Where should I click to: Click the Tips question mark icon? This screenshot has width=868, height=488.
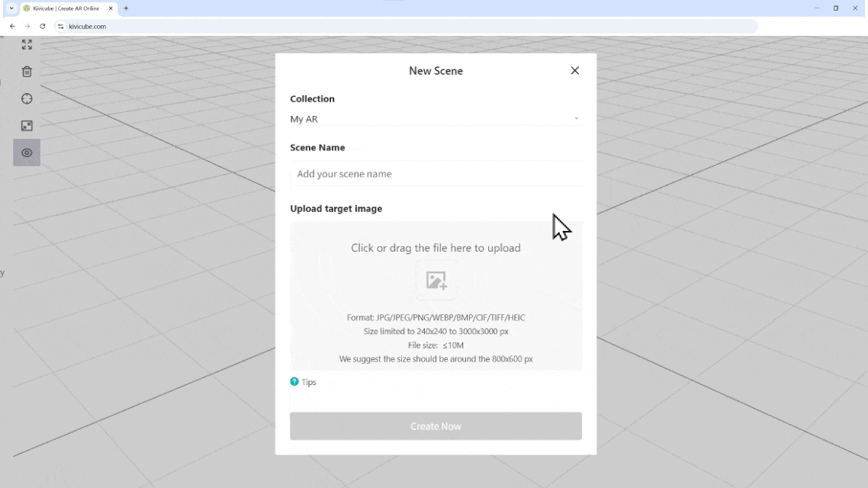pos(294,382)
